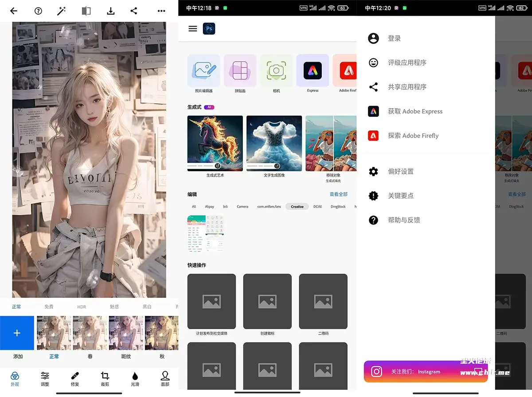This screenshot has height=397, width=532.
Task: Select the Creative album chip
Action: click(x=297, y=207)
